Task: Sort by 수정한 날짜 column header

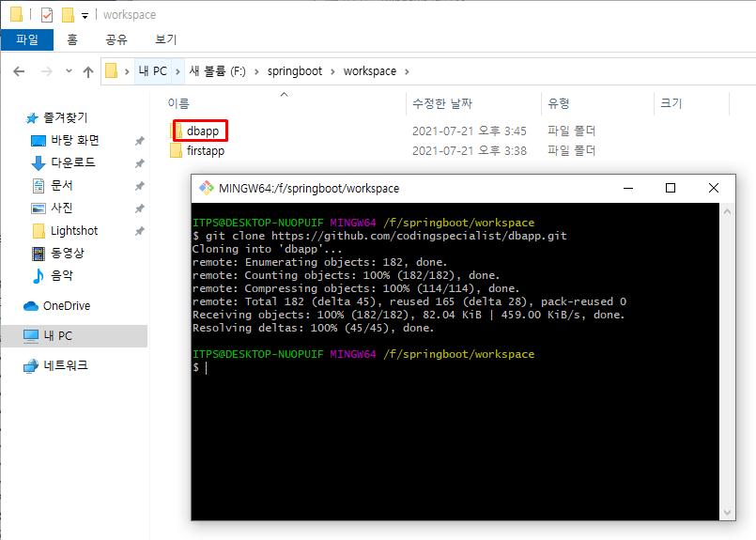Action: [x=442, y=103]
